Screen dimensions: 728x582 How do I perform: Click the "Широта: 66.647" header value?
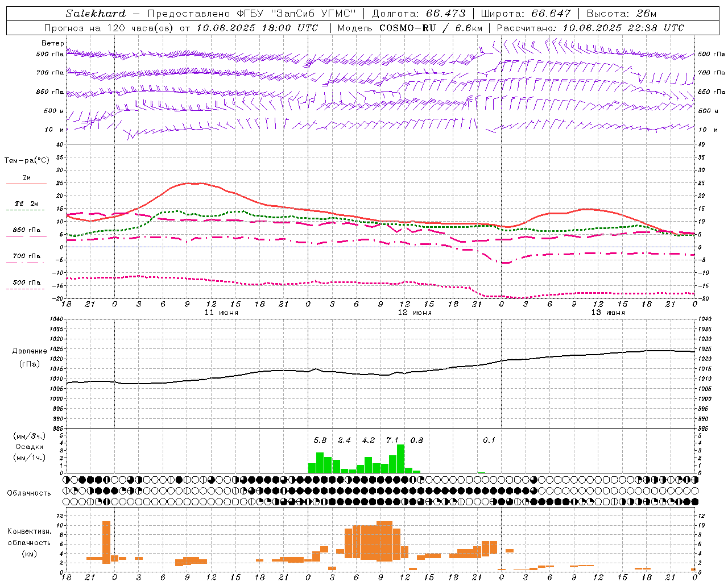(526, 13)
